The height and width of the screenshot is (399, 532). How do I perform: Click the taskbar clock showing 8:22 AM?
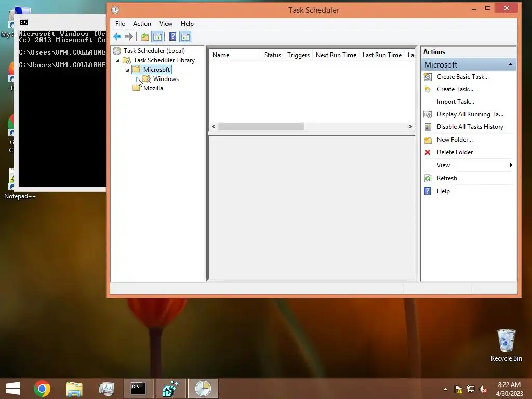(x=509, y=389)
